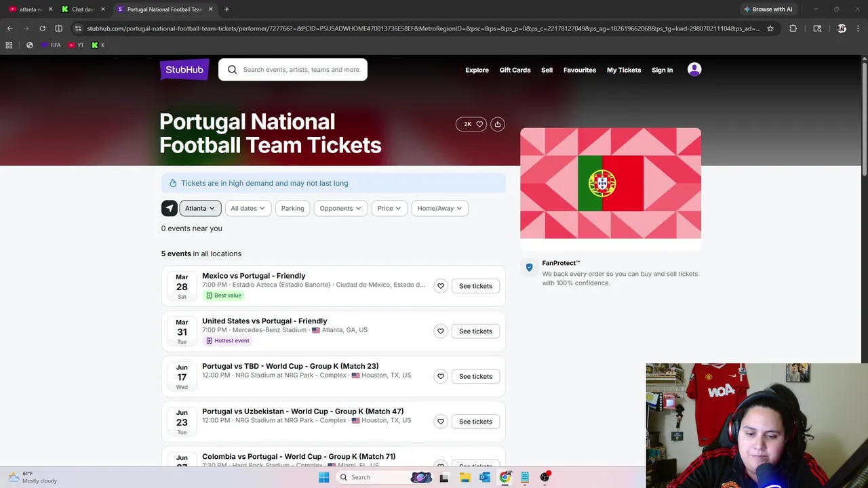See tickets for Portugal vs Uzbekistan Match 47
Image resolution: width=868 pixels, height=488 pixels.
tap(475, 422)
